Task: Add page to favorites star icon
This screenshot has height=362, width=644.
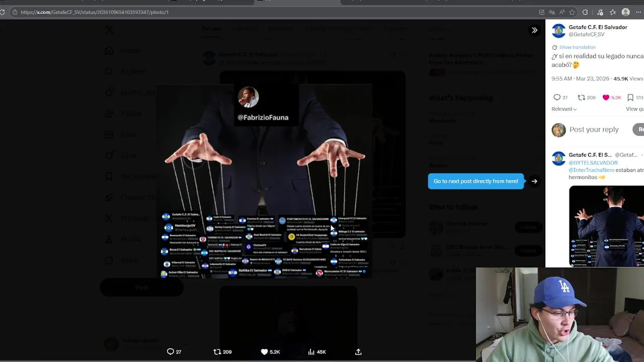Action: tap(572, 12)
